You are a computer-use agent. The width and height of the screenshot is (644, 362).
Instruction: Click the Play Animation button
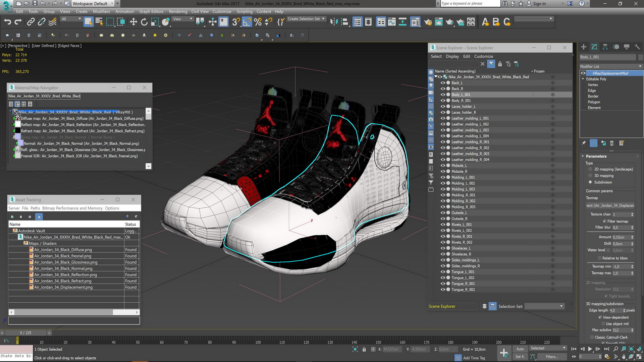(x=590, y=349)
